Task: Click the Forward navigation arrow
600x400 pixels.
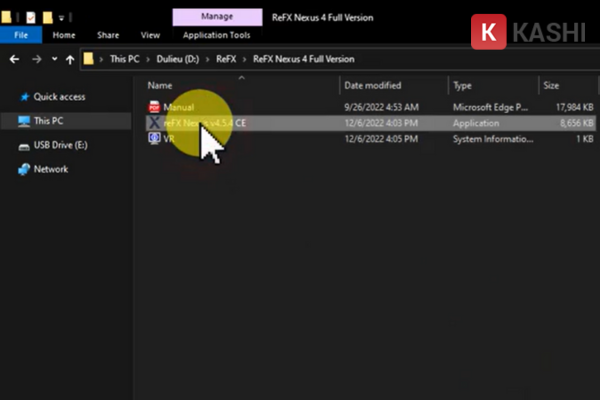Action: [x=37, y=59]
